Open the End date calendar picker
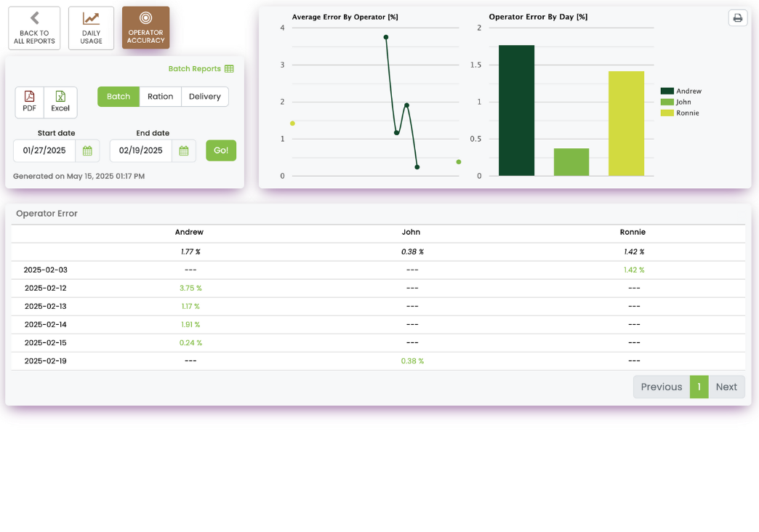The height and width of the screenshot is (532, 759). [x=182, y=150]
